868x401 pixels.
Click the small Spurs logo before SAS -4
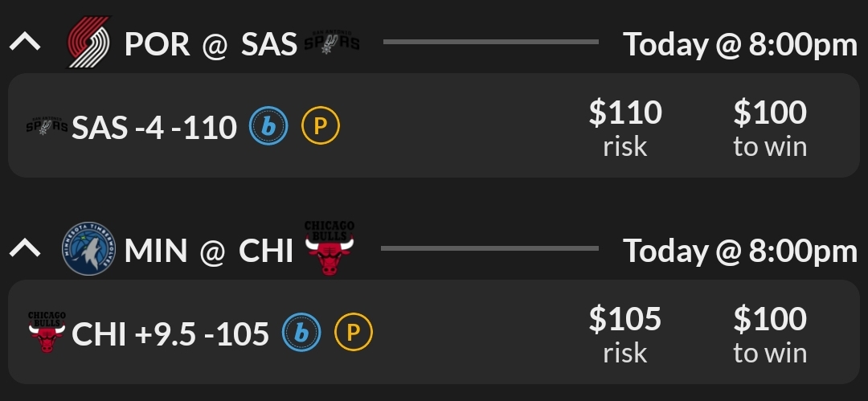coord(47,126)
